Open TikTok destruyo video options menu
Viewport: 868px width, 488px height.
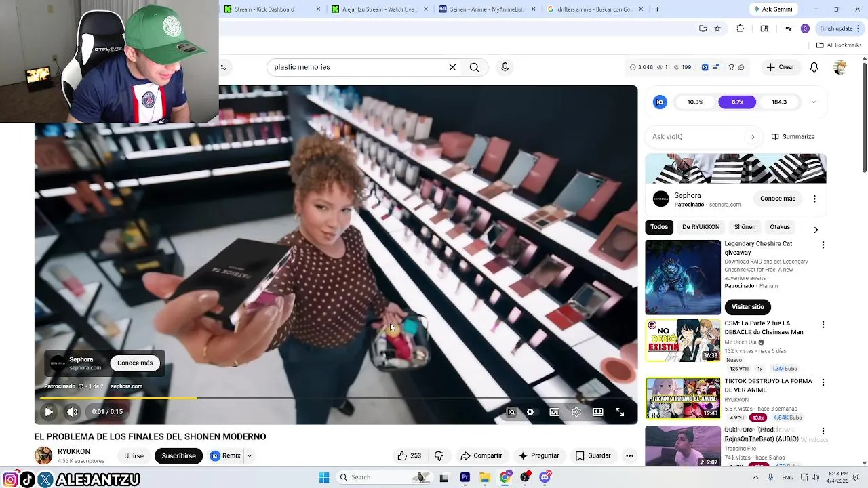coord(823,382)
